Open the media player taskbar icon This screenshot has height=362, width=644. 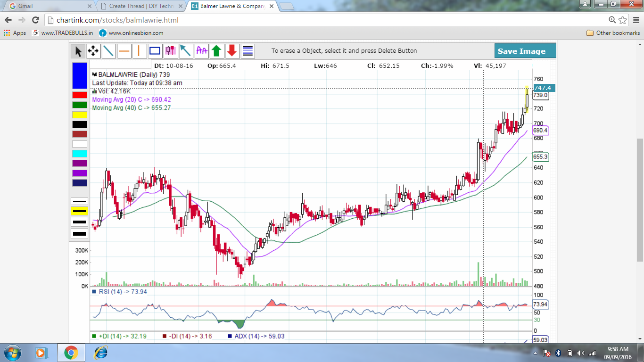[x=41, y=353]
